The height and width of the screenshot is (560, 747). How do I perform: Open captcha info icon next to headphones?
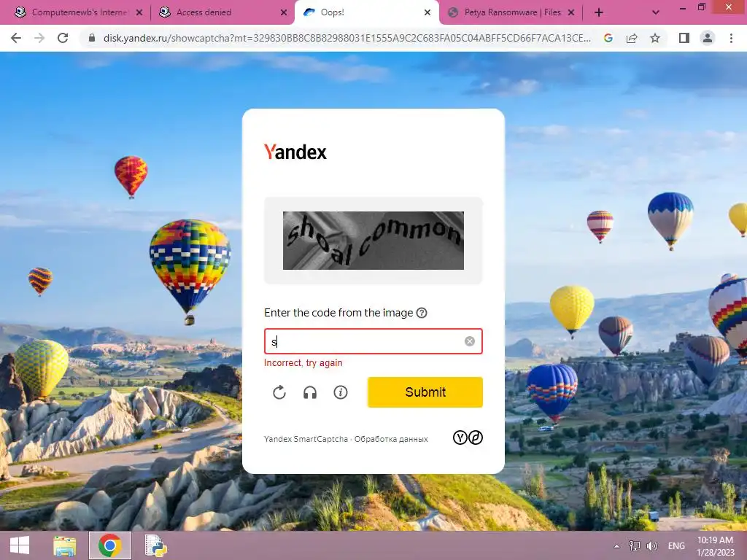(x=341, y=392)
